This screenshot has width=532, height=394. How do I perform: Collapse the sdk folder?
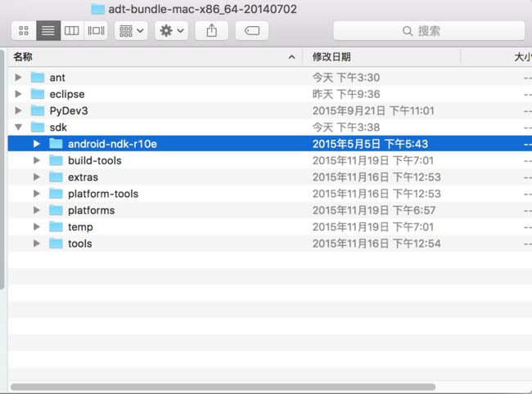click(18, 128)
